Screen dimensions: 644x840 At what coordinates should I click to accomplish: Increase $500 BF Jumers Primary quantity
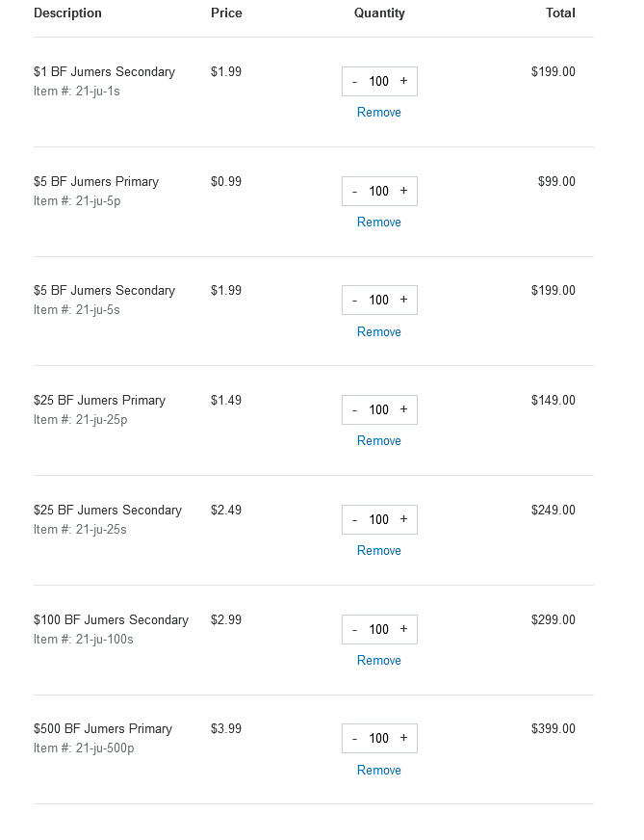(403, 738)
